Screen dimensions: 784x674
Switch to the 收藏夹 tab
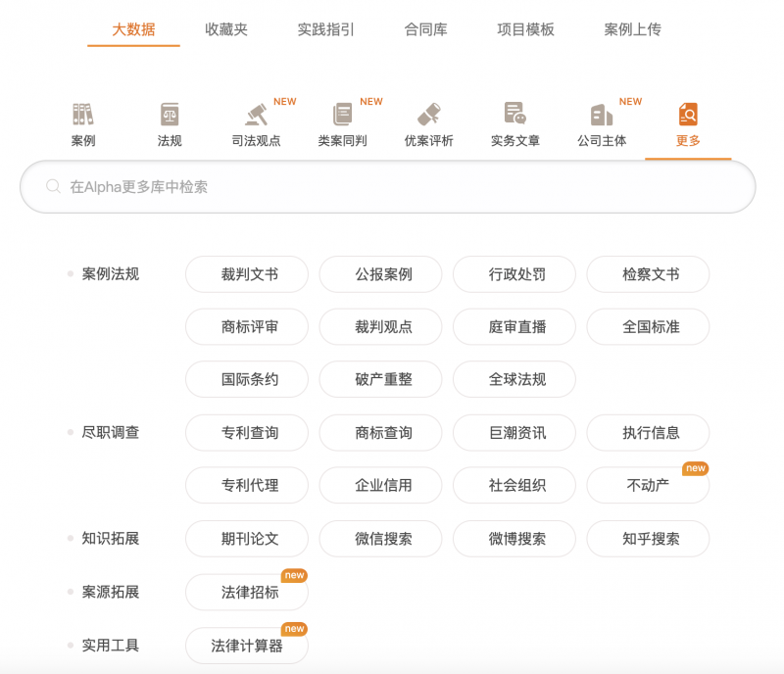226,29
